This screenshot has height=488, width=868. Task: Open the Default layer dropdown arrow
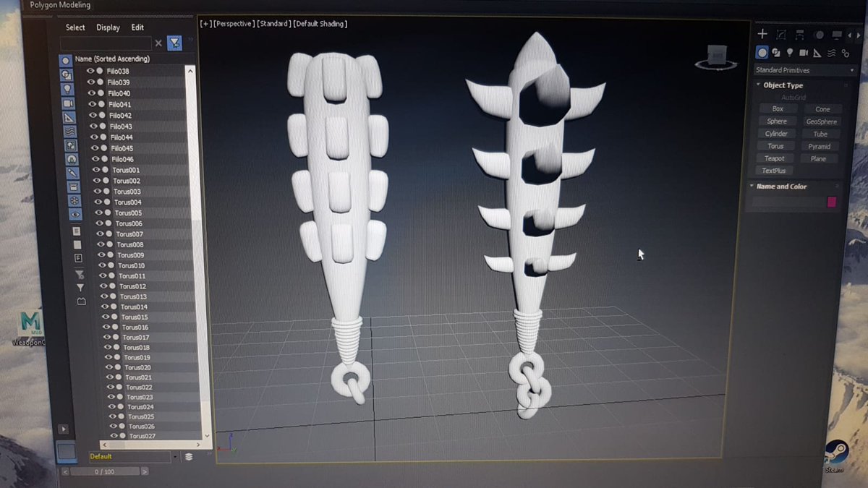pyautogui.click(x=175, y=457)
